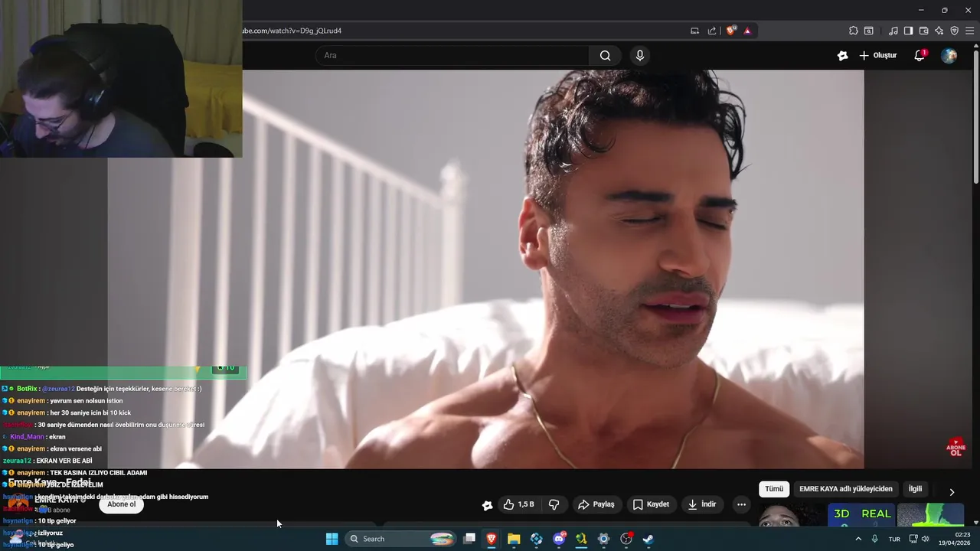
Task: Open YouTube notifications bell
Action: [920, 55]
